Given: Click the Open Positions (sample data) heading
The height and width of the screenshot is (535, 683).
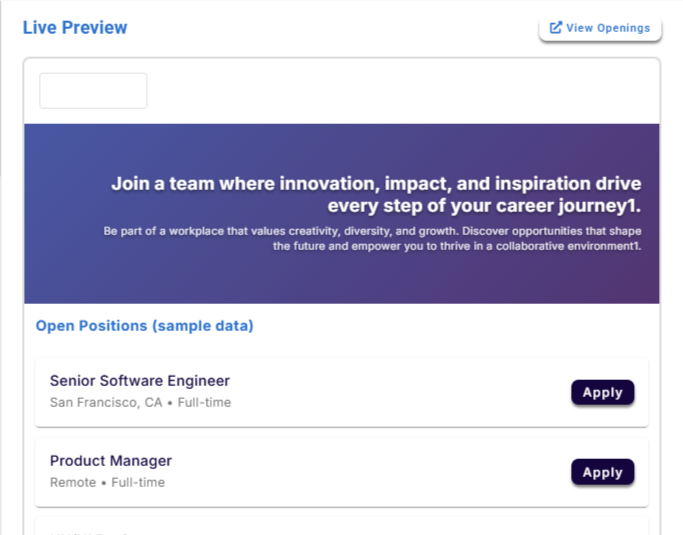Looking at the screenshot, I should tap(144, 326).
